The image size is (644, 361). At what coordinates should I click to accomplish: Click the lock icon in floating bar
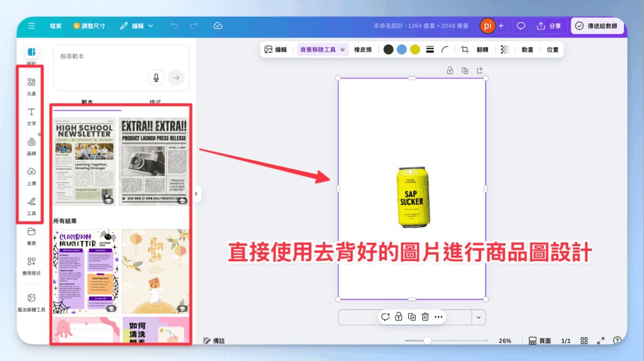398,317
